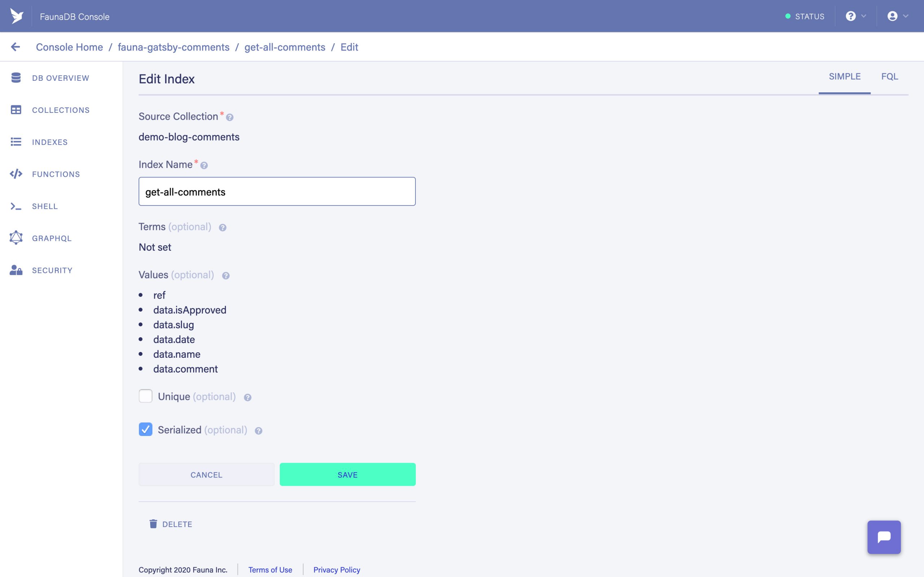Click the back arrow above the sidebar
This screenshot has height=577, width=924.
point(15,47)
